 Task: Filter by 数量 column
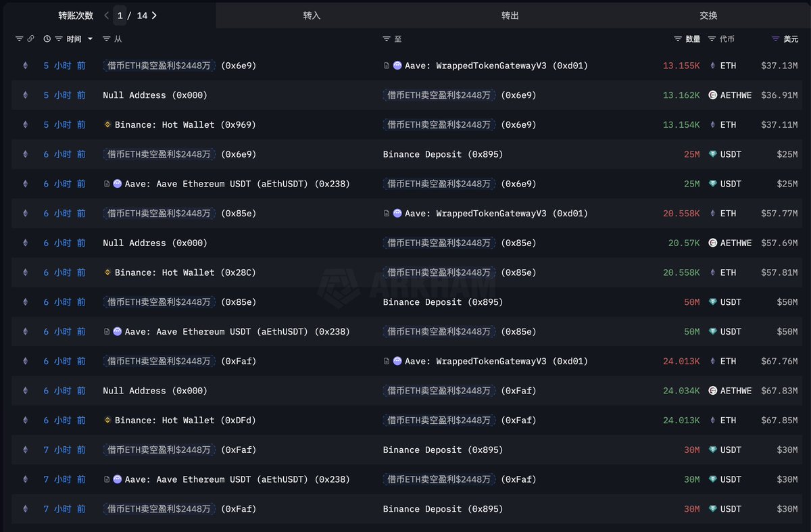(678, 39)
